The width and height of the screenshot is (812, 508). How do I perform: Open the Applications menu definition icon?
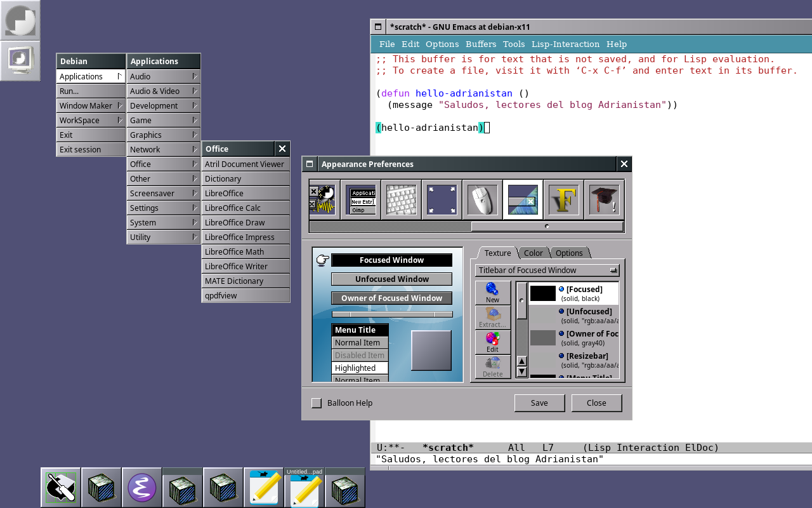(360, 200)
